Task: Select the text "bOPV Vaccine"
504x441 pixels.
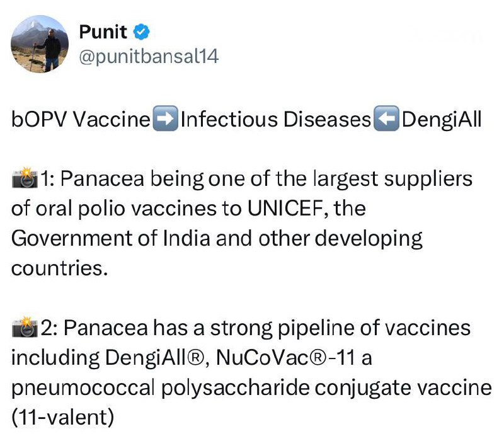Action: [x=81, y=119]
